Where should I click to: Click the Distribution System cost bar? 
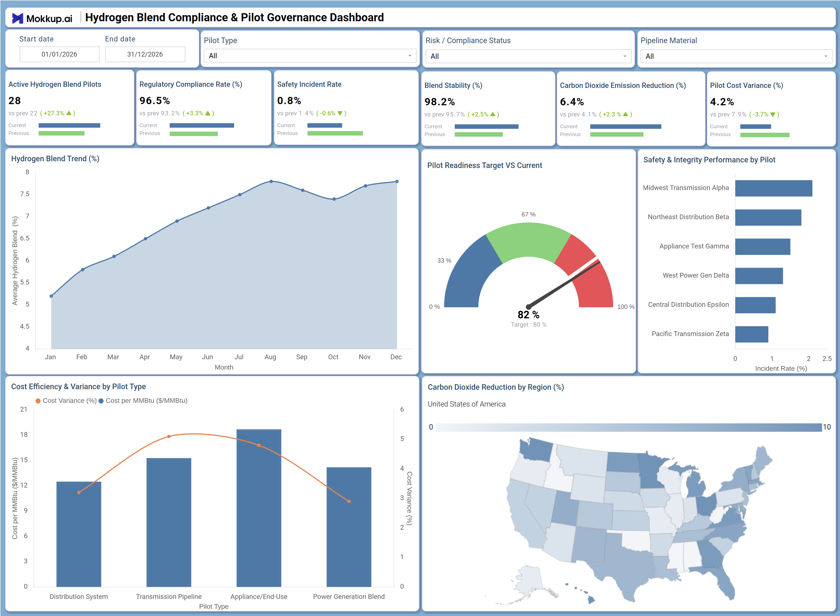79,534
